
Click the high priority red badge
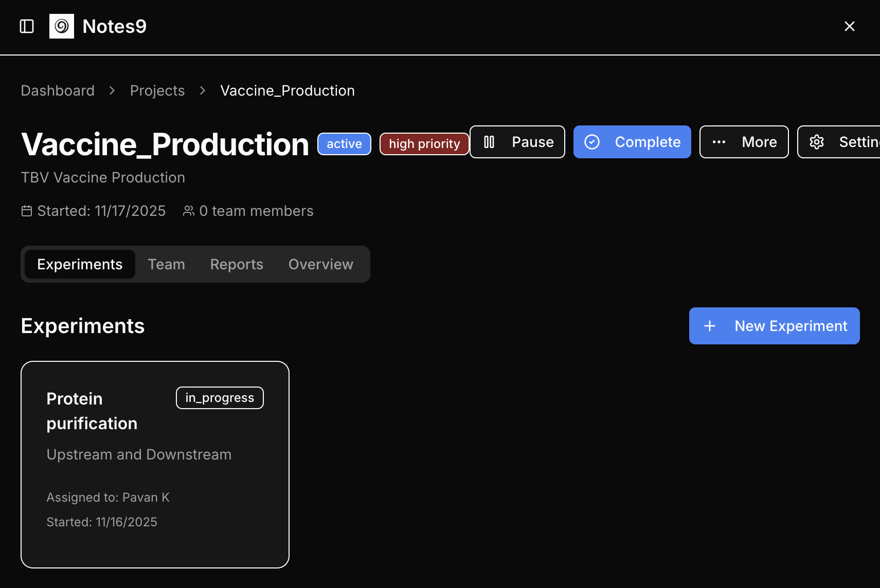point(424,144)
